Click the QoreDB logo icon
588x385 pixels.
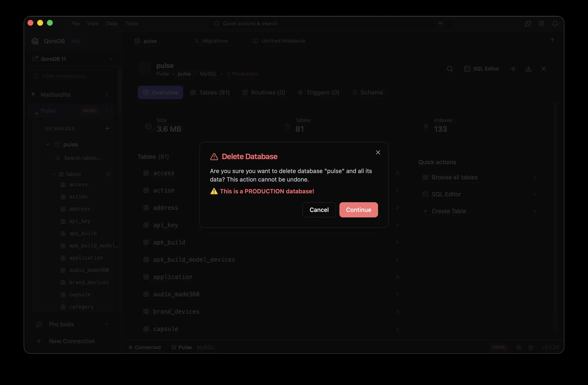pos(35,41)
